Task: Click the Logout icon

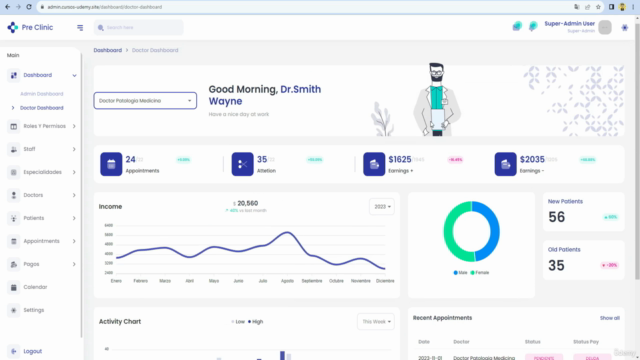Action: [13, 351]
